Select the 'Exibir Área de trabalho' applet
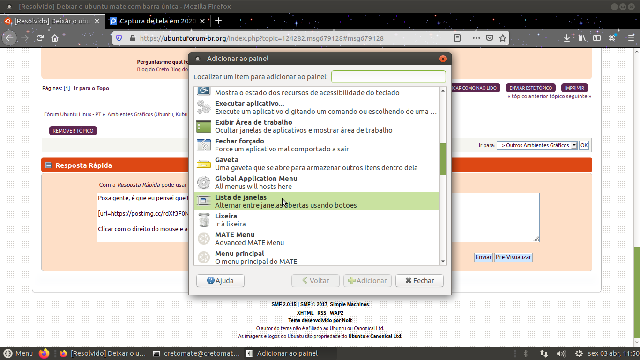This screenshot has width=640, height=360. 317,126
